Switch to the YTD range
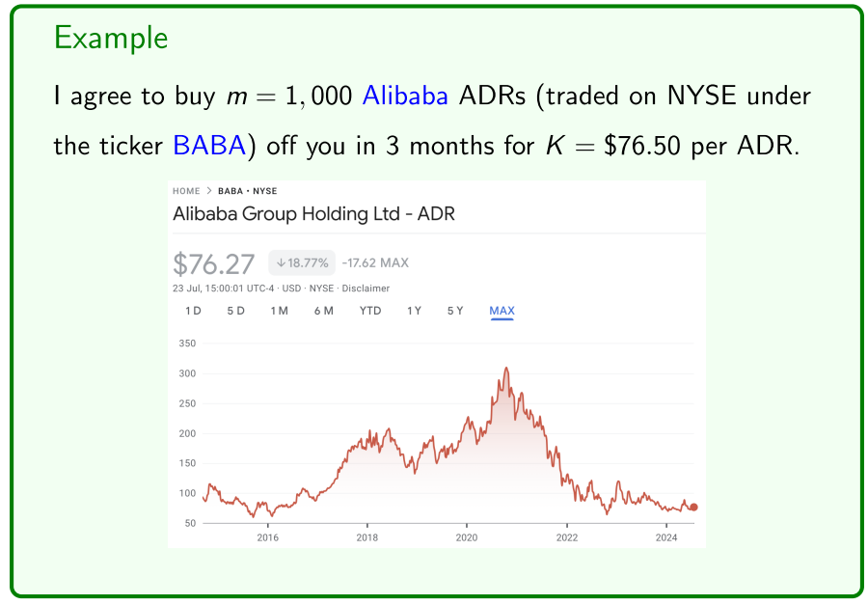 pos(370,311)
